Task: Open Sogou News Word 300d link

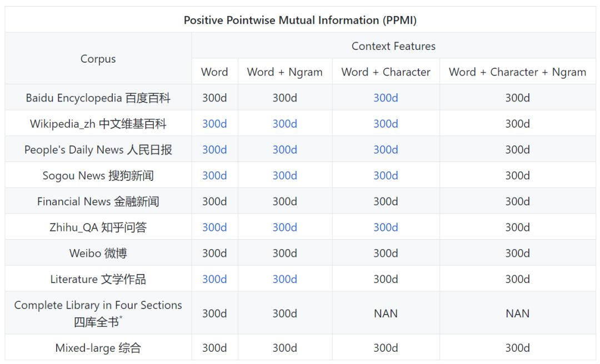Action: [x=214, y=175]
